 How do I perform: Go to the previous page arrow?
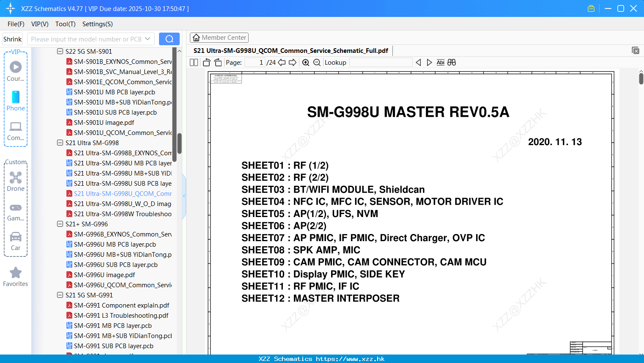coord(282,63)
